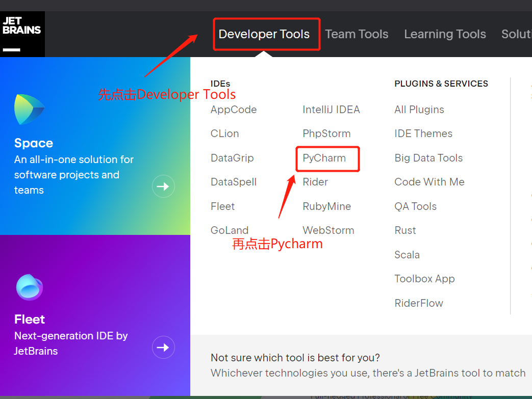Click the Fleet card title
Viewport: 532px width, 399px height.
(30, 320)
